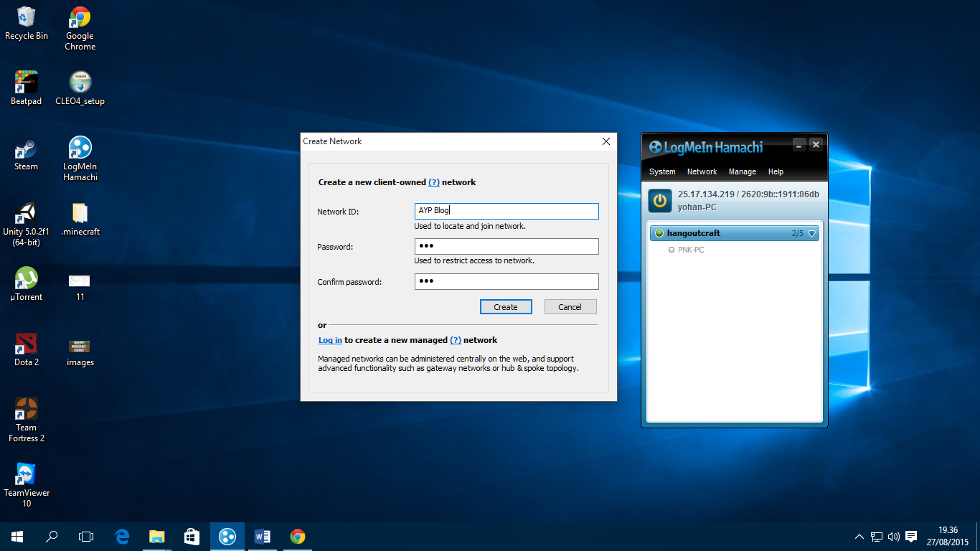Select the PNK-PC peer in the list
Image resolution: width=980 pixels, height=551 pixels.
coord(690,250)
